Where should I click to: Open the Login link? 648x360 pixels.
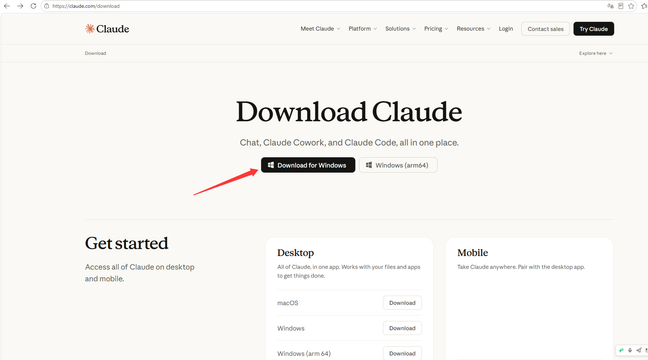pyautogui.click(x=505, y=29)
